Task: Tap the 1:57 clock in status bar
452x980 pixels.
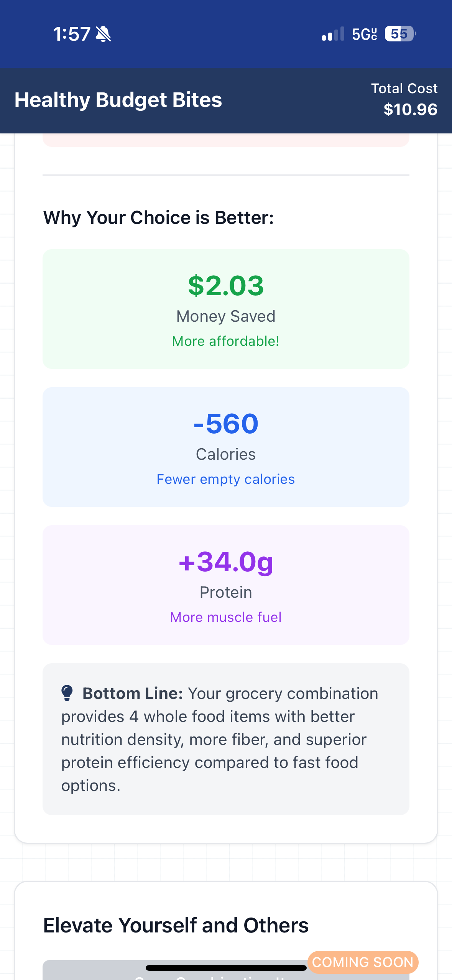Action: [x=72, y=34]
